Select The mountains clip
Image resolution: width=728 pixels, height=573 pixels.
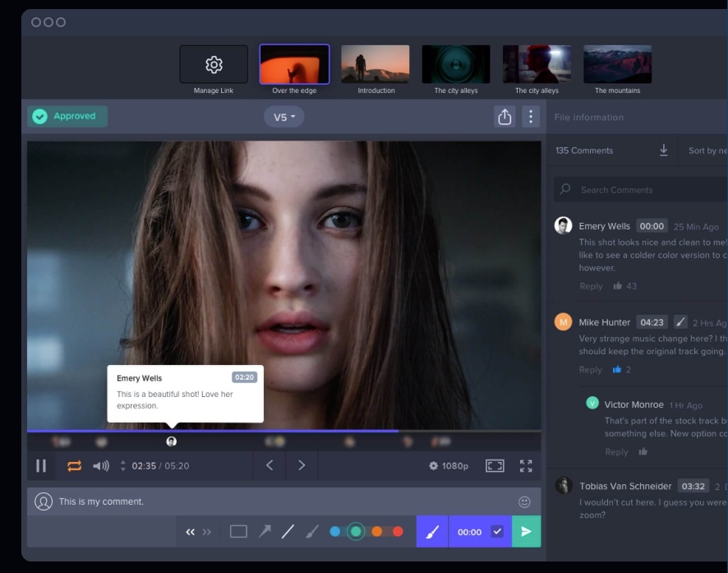(617, 63)
